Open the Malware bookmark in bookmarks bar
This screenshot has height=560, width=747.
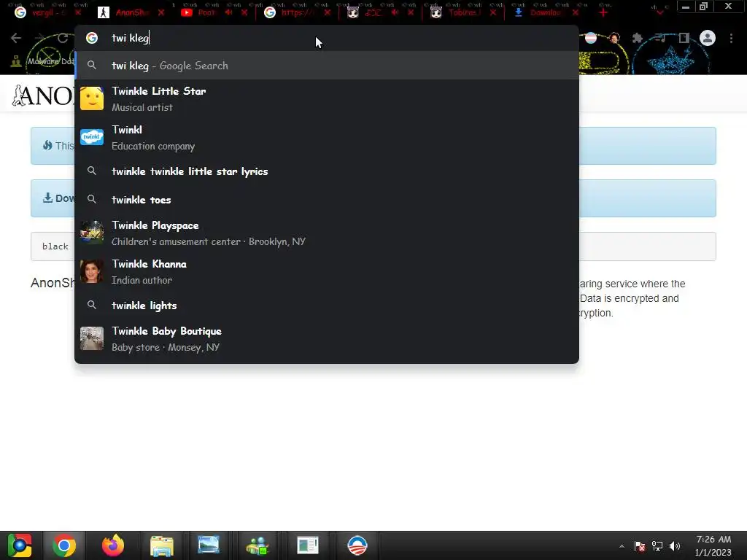43,61
